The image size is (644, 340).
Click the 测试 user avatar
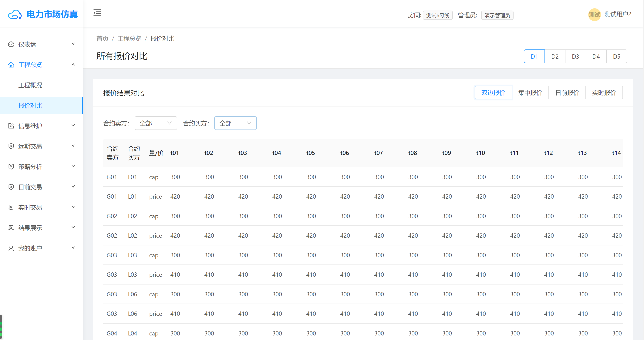point(594,15)
